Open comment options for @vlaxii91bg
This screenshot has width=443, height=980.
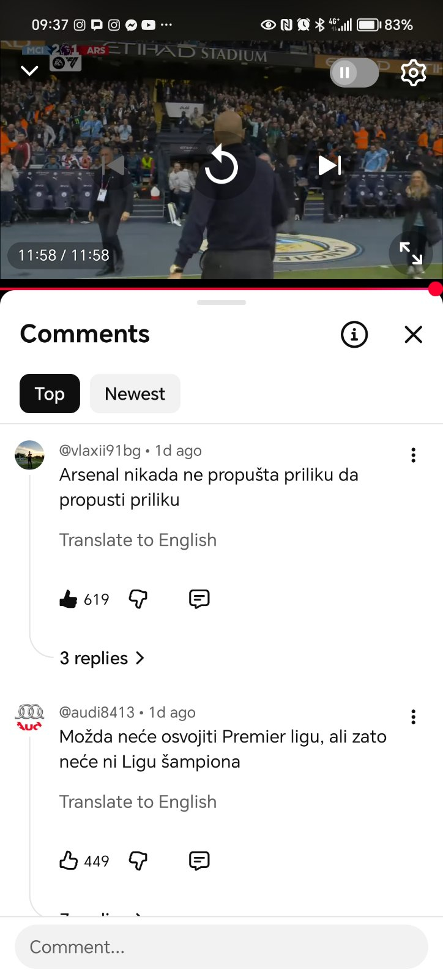pyautogui.click(x=413, y=455)
